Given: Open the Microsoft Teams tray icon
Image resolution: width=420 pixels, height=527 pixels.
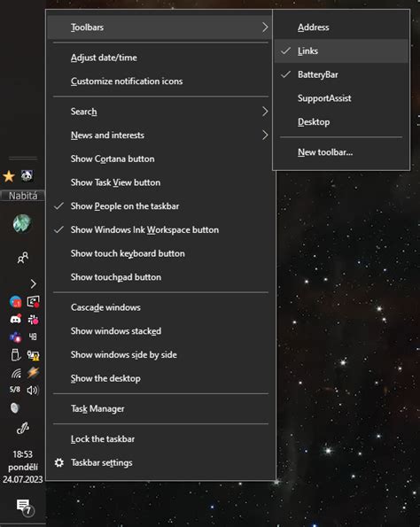Looking at the screenshot, I should [15, 337].
